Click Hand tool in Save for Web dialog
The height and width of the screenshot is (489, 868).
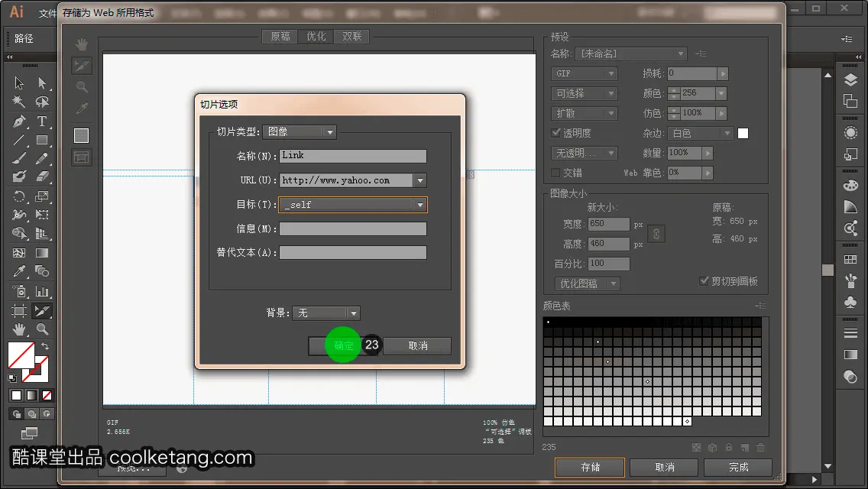[81, 44]
